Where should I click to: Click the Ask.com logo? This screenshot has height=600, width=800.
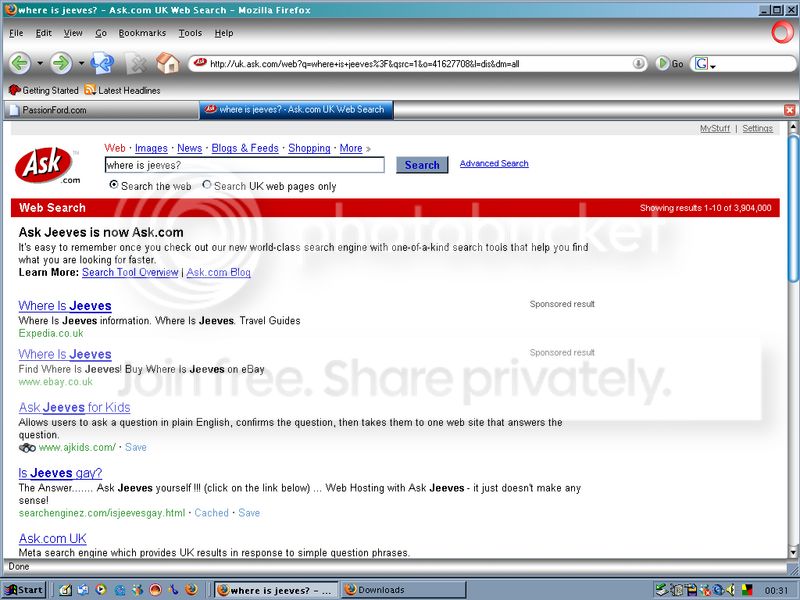[47, 165]
